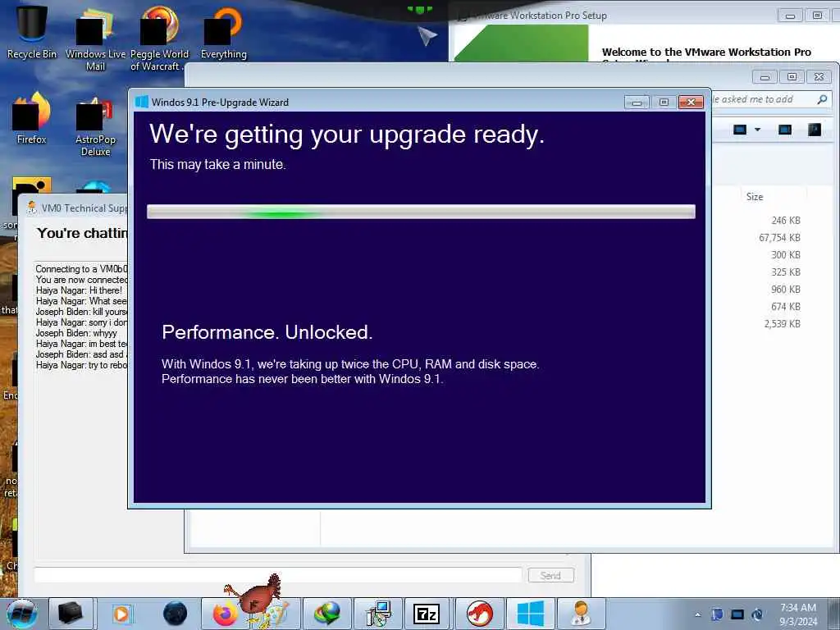Click the Send button in support chat

[550, 575]
